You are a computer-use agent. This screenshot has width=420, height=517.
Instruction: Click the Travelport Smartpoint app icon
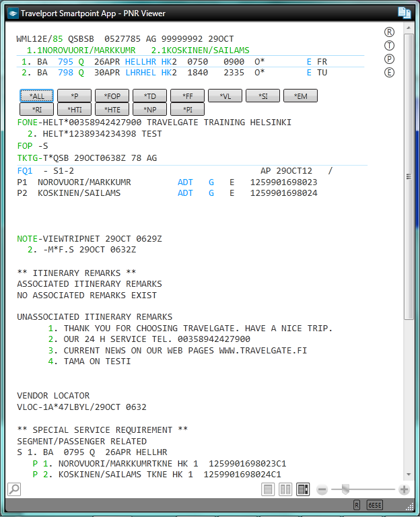[x=13, y=13]
